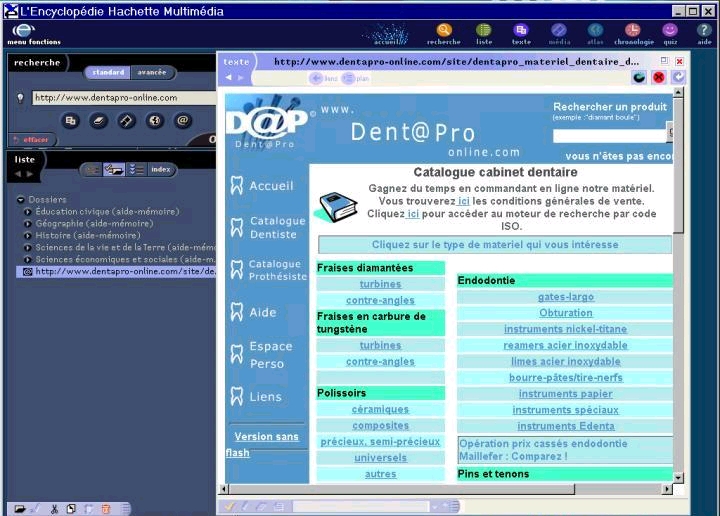The width and height of the screenshot is (720, 516).
Task: Launch the quiz smiley icon
Action: point(670,30)
